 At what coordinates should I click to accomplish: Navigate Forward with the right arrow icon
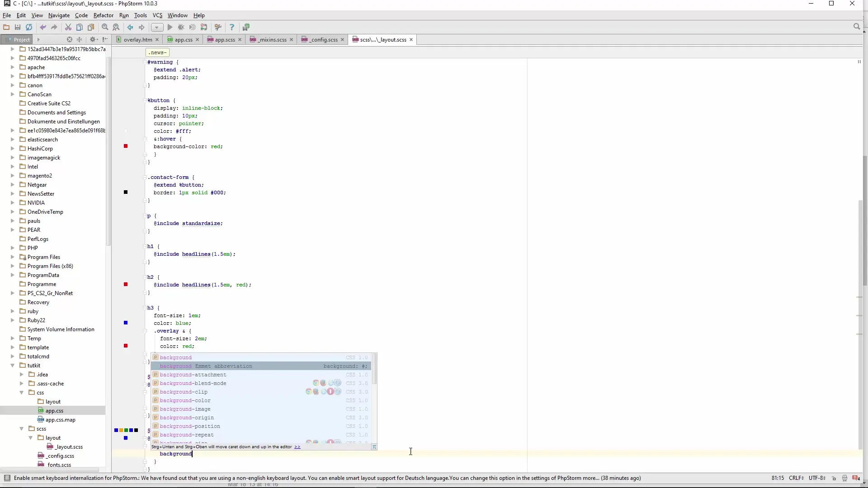click(x=142, y=27)
